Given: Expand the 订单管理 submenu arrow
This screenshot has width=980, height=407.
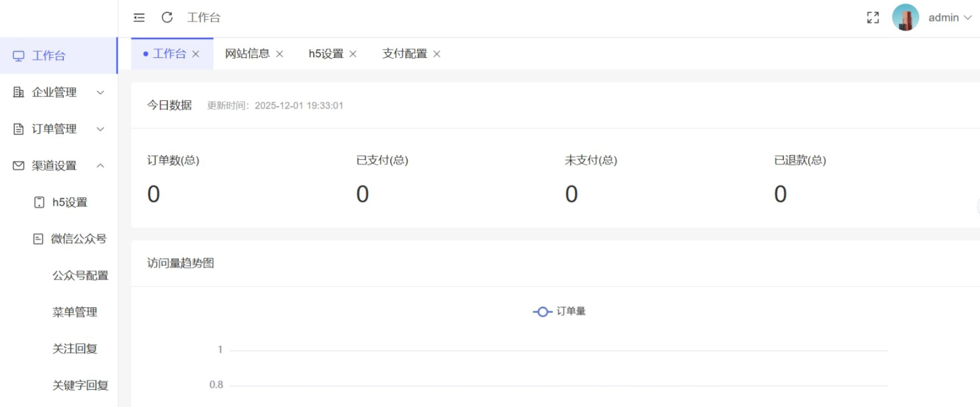Looking at the screenshot, I should tap(100, 129).
